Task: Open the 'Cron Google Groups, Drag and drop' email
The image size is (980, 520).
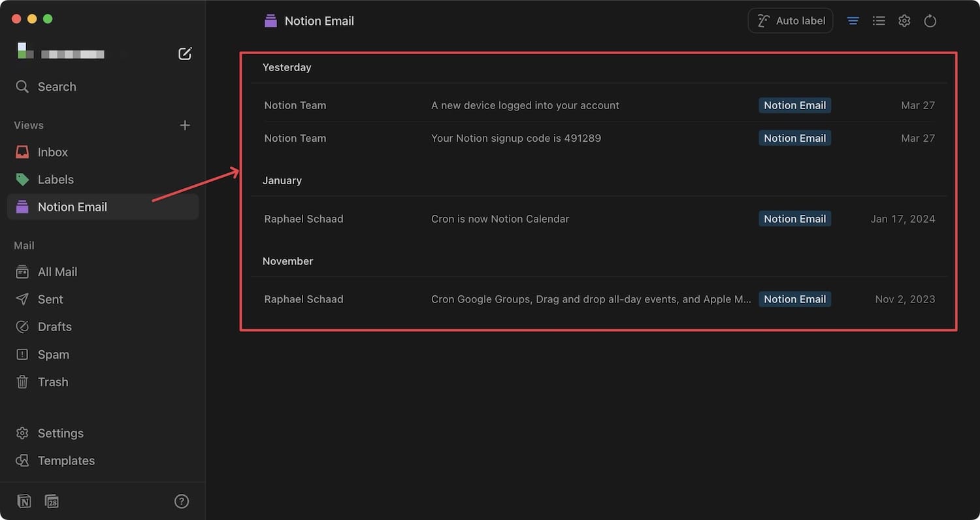Action: (x=591, y=299)
